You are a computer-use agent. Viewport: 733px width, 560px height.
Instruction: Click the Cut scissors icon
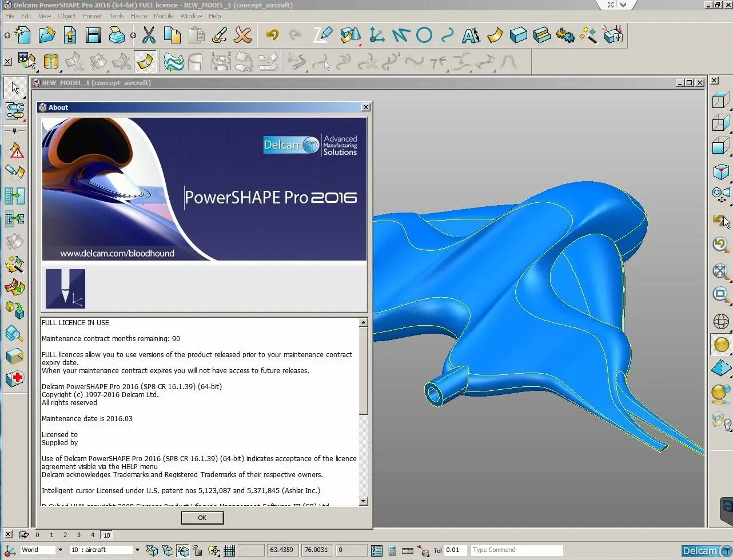(x=149, y=35)
